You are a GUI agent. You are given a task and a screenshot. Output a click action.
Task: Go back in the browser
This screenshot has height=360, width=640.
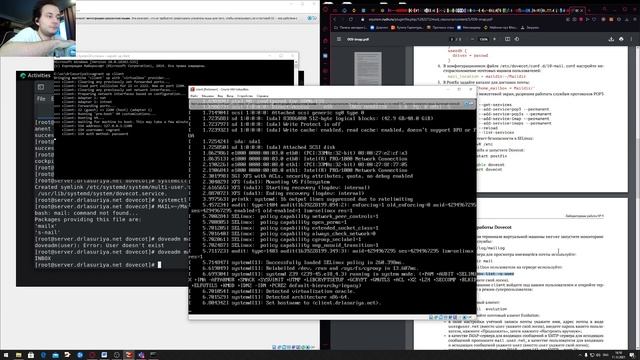point(335,19)
